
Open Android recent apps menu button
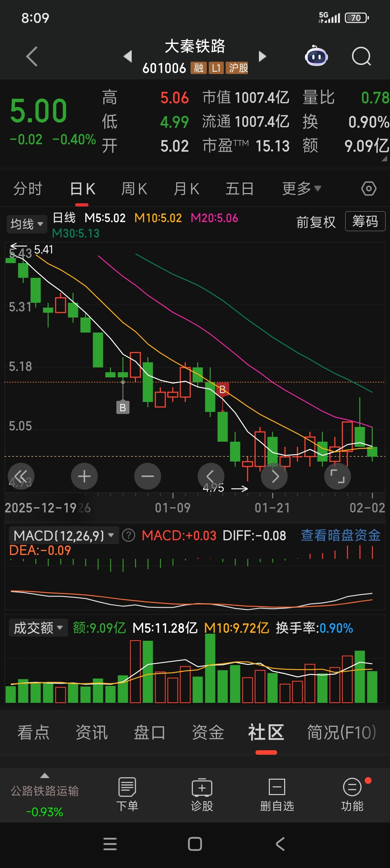(110, 844)
